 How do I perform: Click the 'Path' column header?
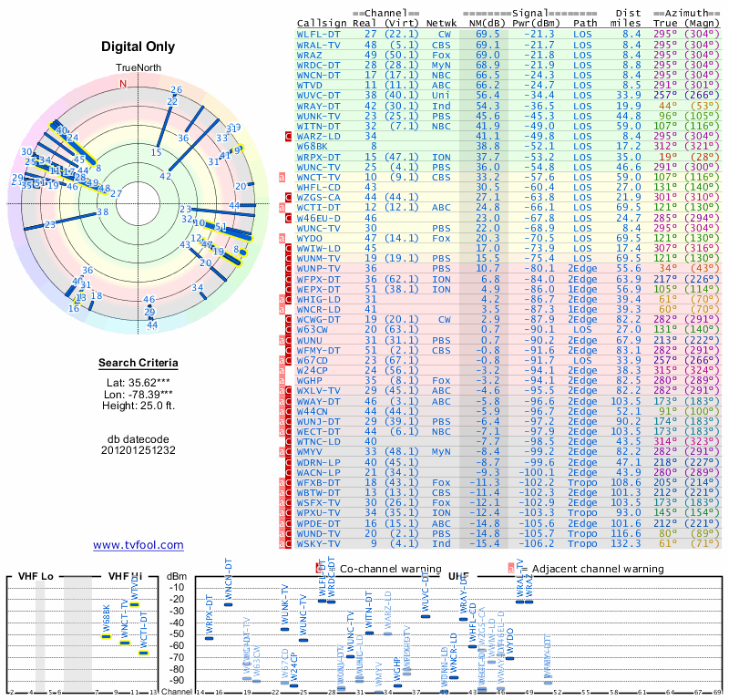[x=585, y=24]
